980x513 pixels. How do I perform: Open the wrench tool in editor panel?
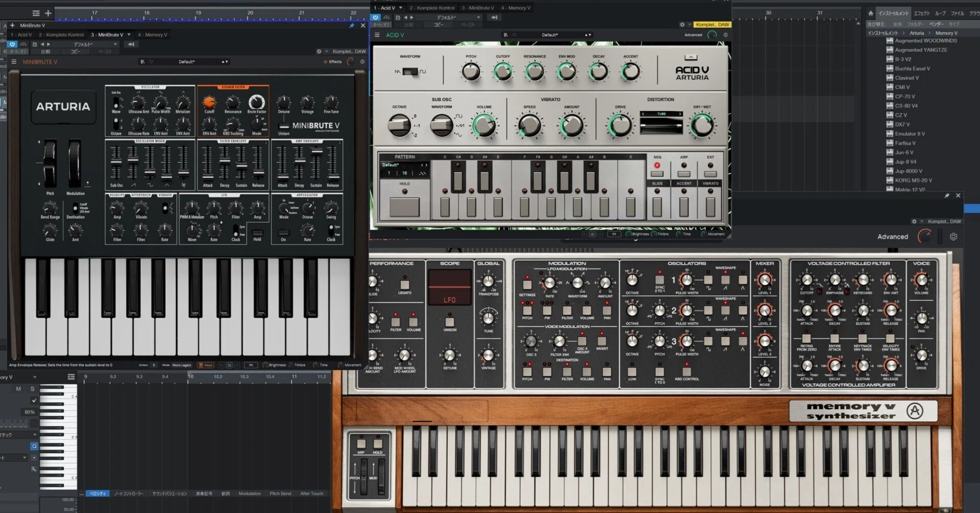(x=34, y=469)
